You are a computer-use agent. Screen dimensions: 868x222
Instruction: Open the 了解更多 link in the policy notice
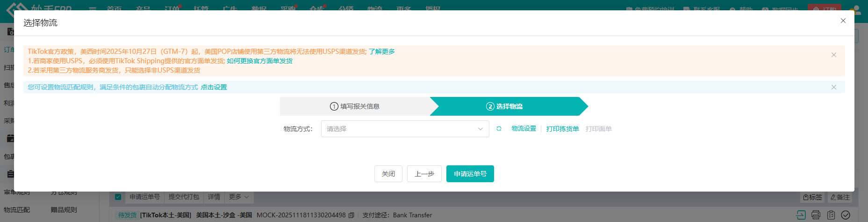[381, 52]
